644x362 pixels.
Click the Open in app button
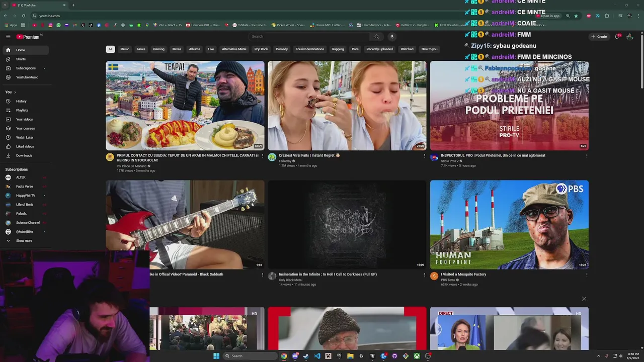click(x=548, y=16)
